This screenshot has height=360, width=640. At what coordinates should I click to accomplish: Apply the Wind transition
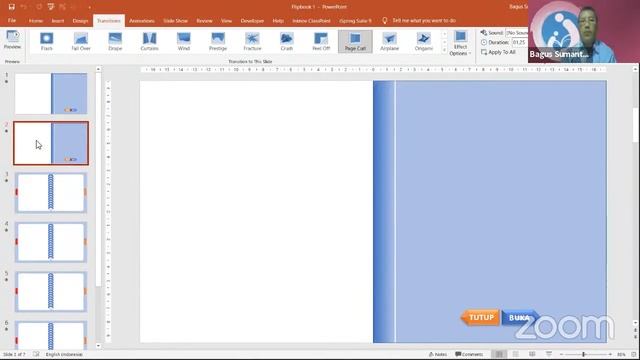pyautogui.click(x=184, y=41)
